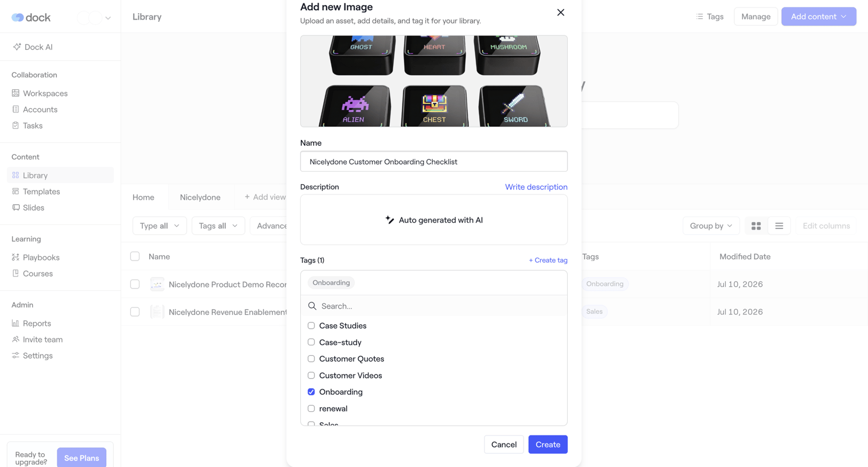Click the Workspaces sidebar icon
The height and width of the screenshot is (467, 868).
click(15, 93)
